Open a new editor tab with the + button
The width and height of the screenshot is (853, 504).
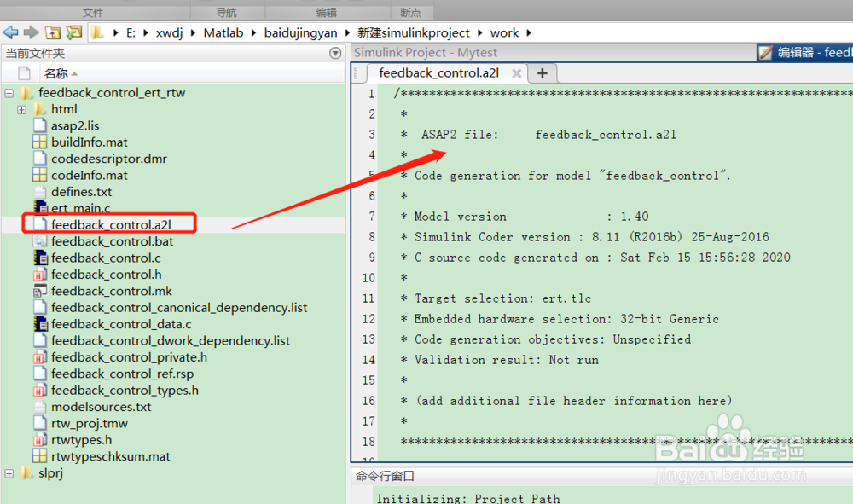[543, 74]
